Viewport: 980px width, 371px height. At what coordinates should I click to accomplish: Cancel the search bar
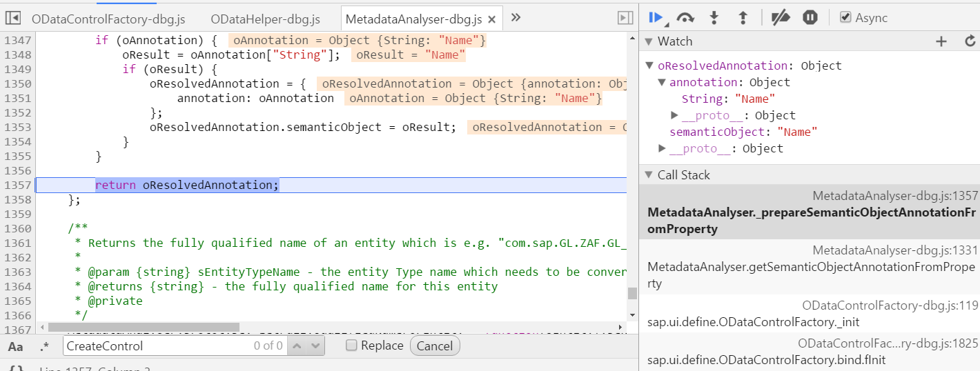[x=435, y=346]
